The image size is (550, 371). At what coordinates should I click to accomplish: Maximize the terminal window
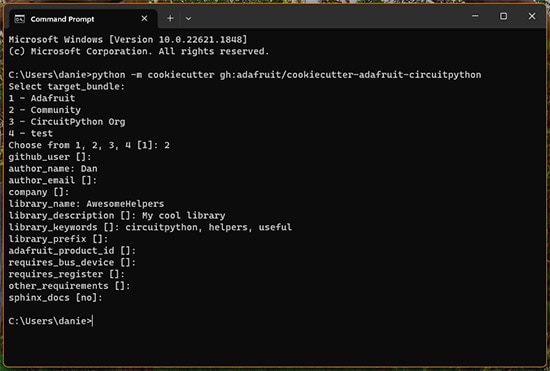point(503,16)
